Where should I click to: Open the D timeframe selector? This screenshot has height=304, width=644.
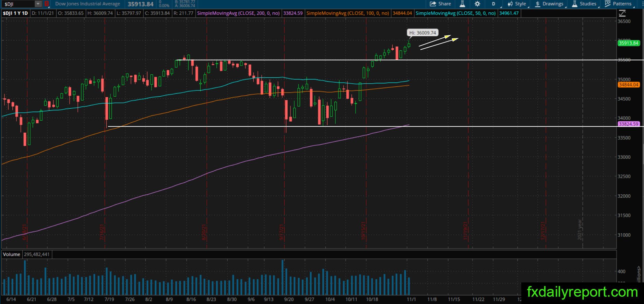[x=493, y=4]
